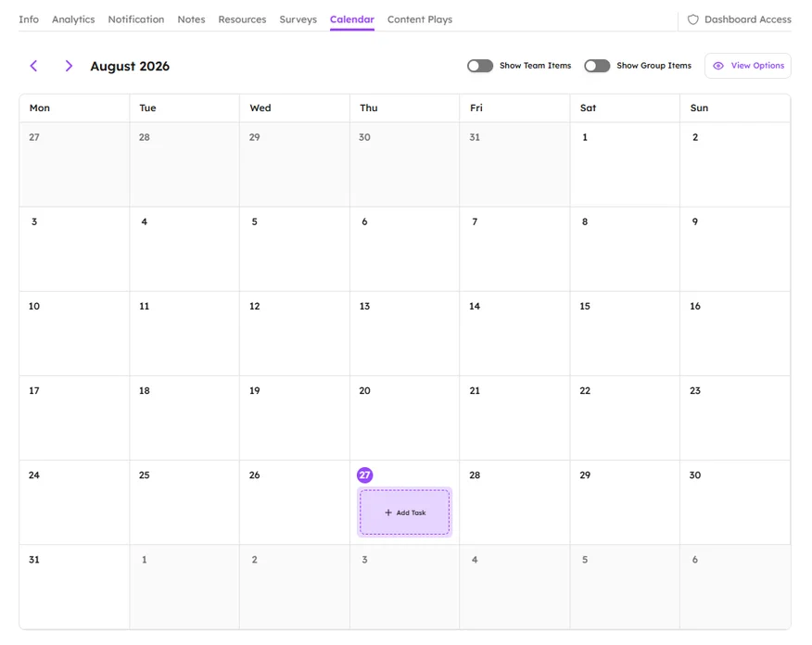812x645 pixels.
Task: Open the Content Plays tab
Action: (x=420, y=19)
